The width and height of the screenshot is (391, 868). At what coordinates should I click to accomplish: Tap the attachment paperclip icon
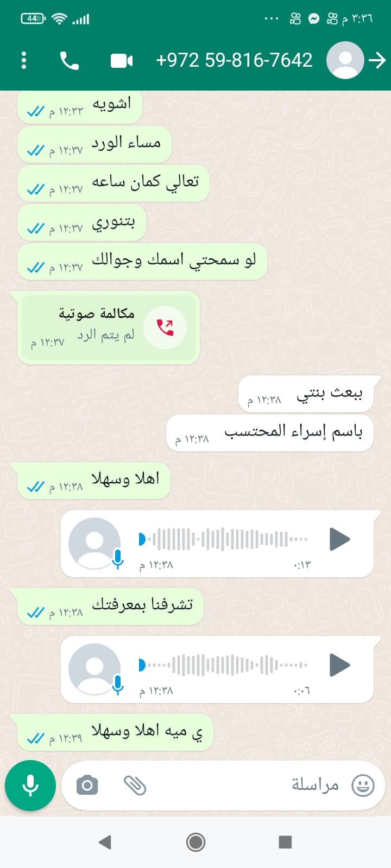(135, 785)
